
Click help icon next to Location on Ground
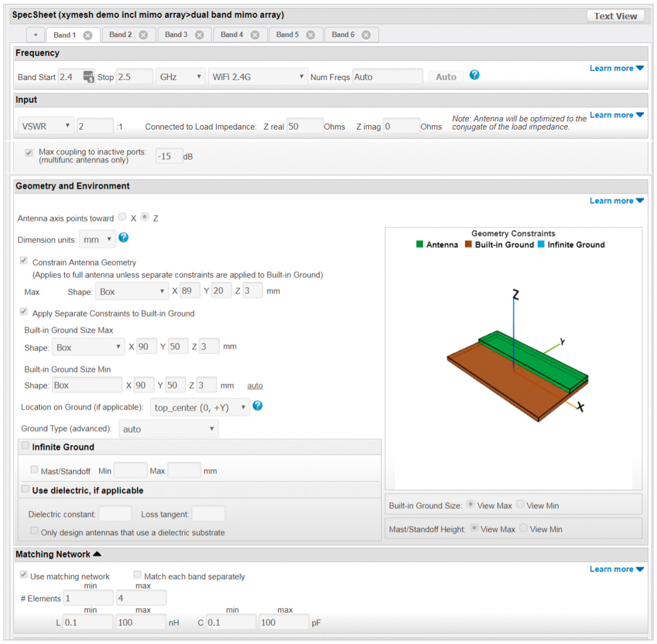pyautogui.click(x=258, y=406)
